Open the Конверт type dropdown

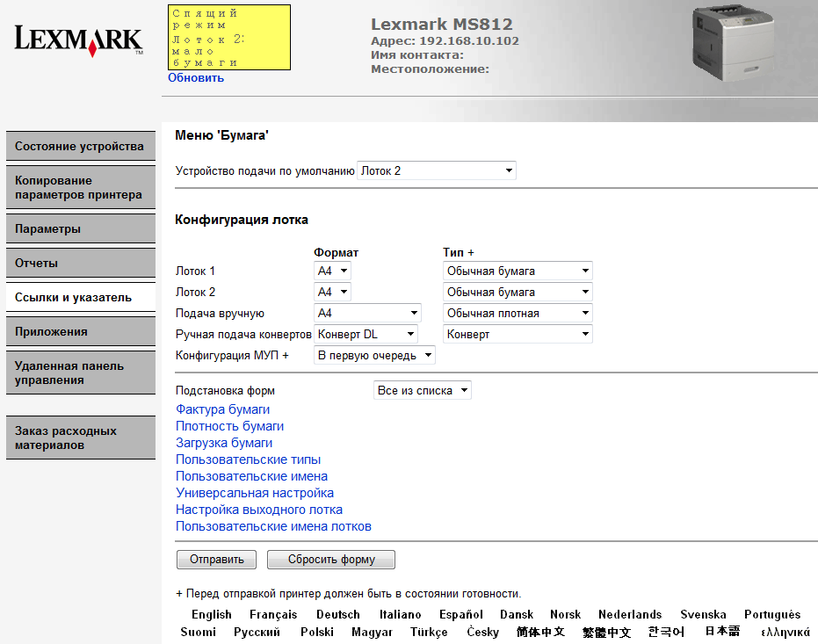click(518, 334)
